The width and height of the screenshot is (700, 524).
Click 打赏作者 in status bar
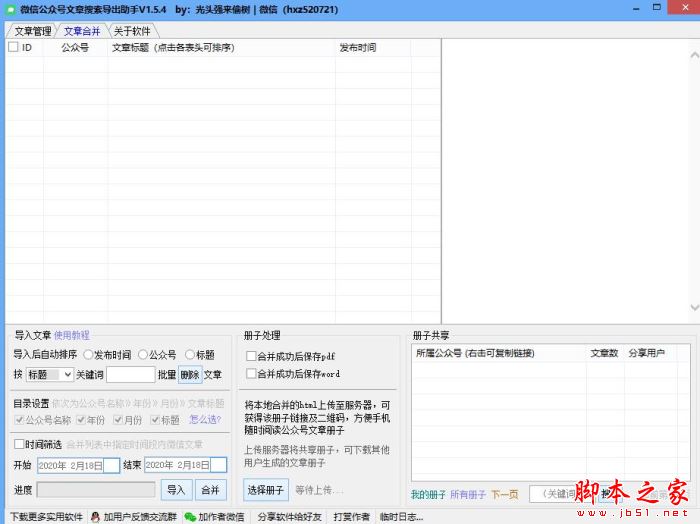point(351,517)
